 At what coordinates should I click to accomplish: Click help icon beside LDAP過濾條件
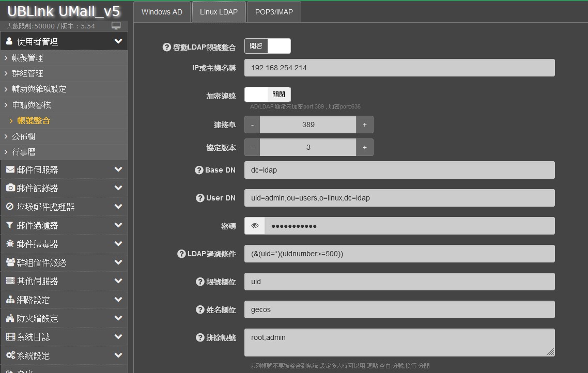click(181, 254)
